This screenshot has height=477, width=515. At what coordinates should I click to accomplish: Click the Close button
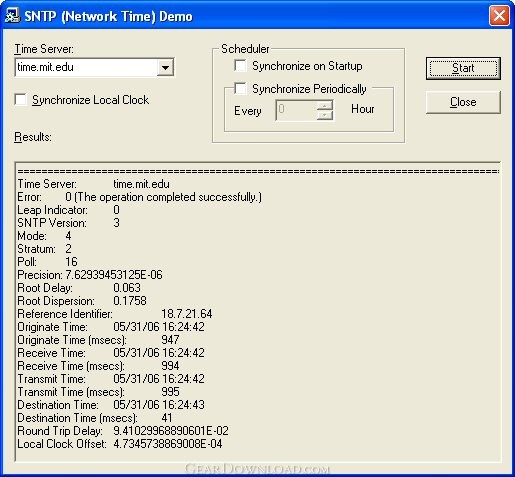(463, 102)
